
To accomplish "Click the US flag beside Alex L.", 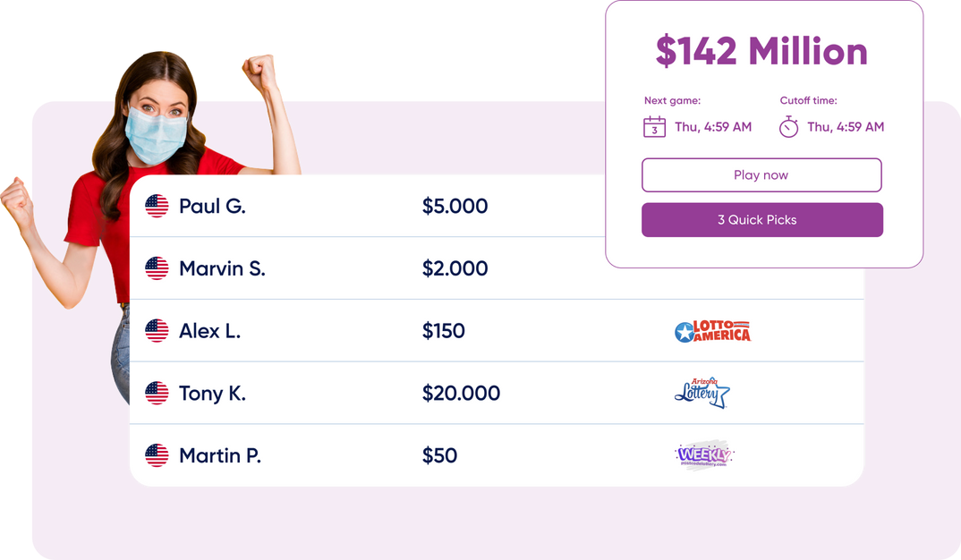I will tap(157, 331).
